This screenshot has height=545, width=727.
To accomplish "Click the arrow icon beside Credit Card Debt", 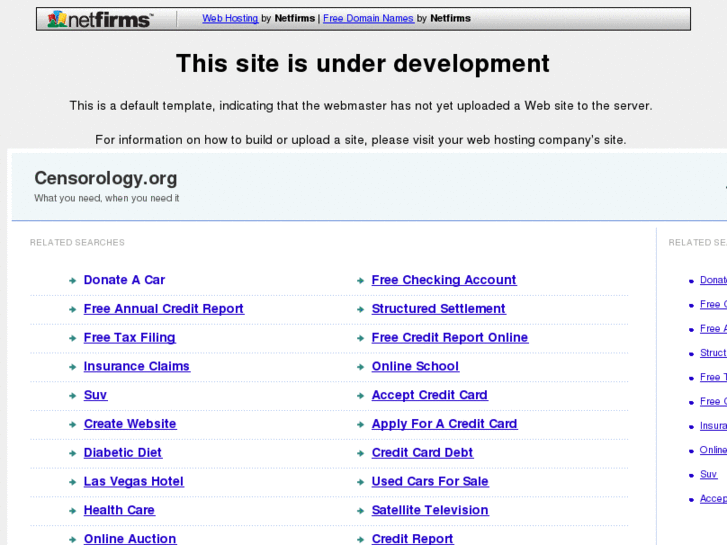I will [360, 453].
